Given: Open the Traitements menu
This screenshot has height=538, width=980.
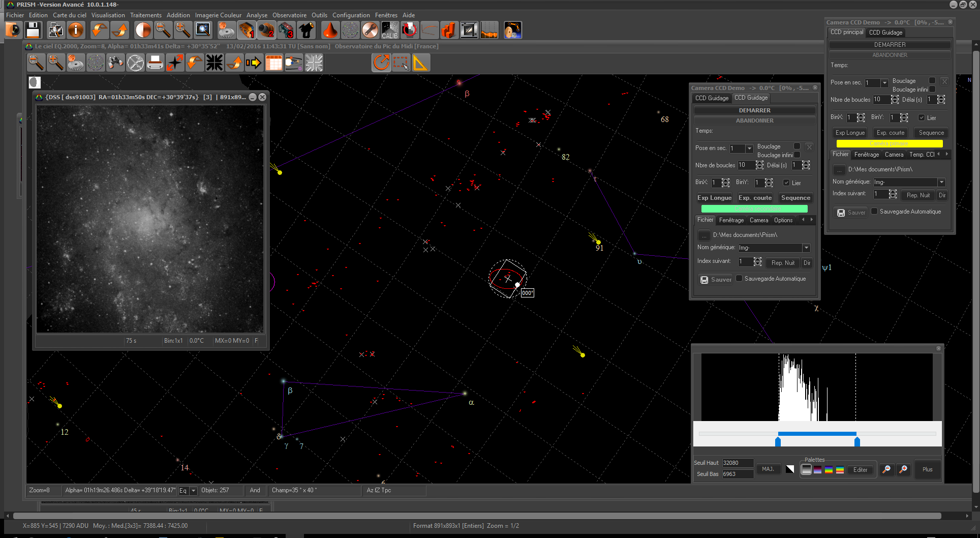Looking at the screenshot, I should click(145, 15).
